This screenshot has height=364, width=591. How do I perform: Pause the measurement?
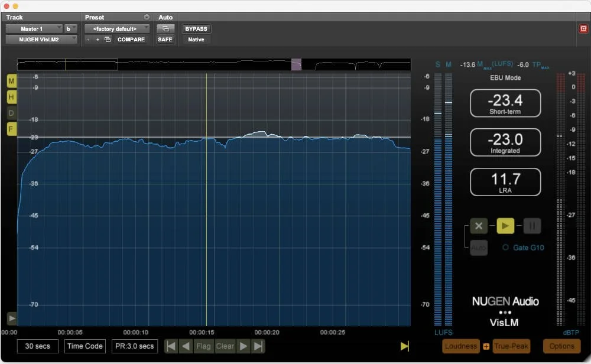(x=532, y=226)
